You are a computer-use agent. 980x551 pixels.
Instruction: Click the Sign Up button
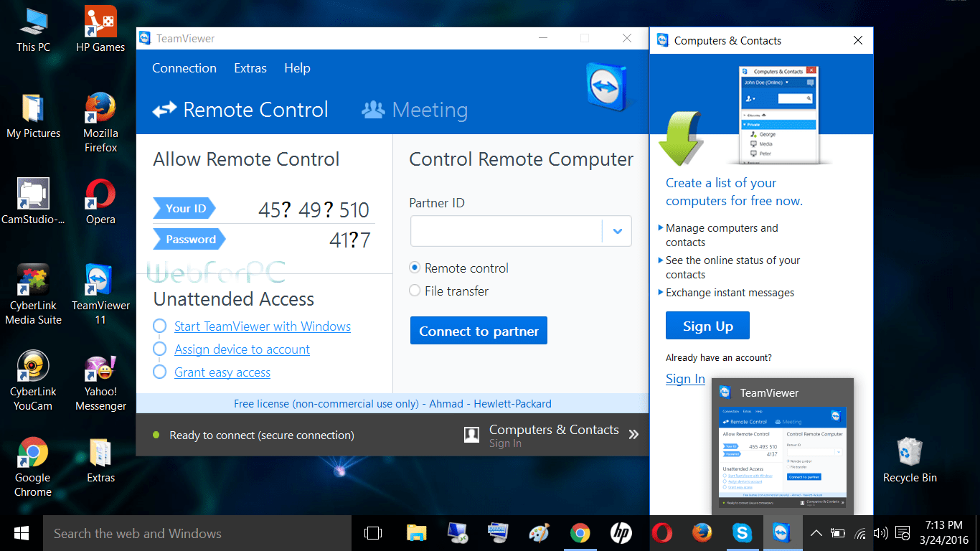[707, 326]
